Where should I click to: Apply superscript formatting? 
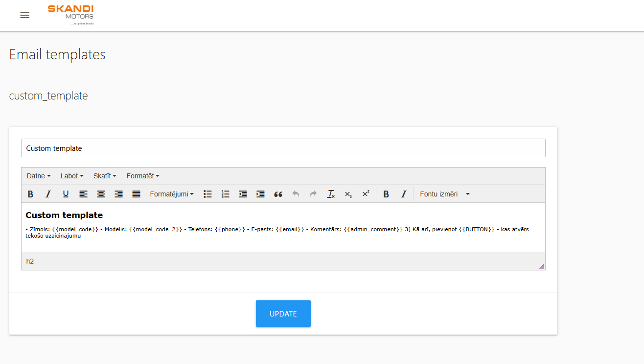(366, 194)
